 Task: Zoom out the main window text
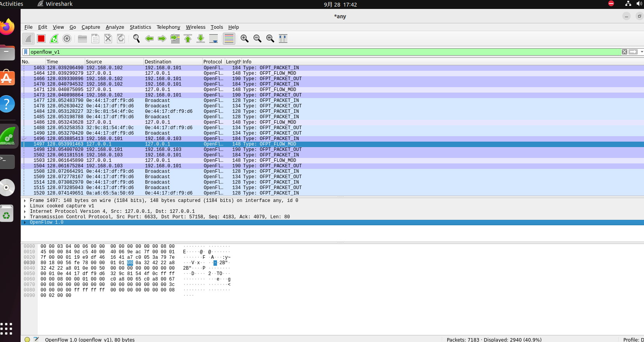[257, 39]
